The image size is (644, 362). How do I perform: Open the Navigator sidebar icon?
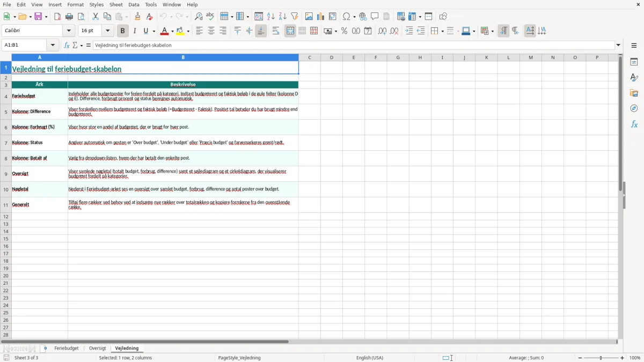point(634,108)
